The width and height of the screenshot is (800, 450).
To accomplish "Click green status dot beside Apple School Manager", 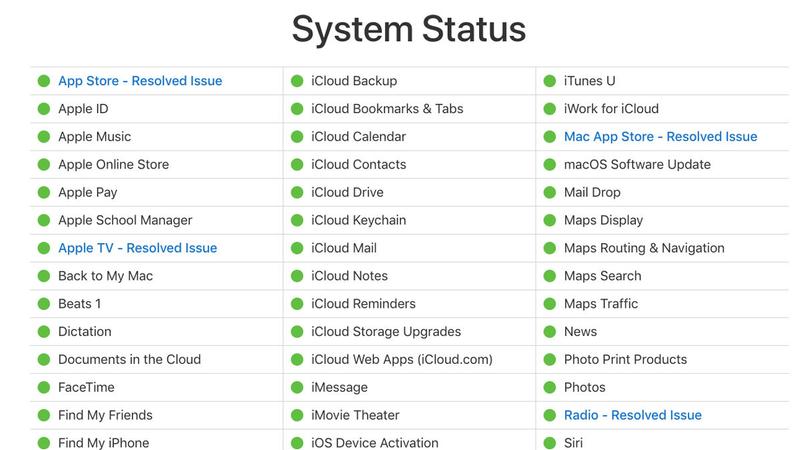I will click(x=44, y=220).
